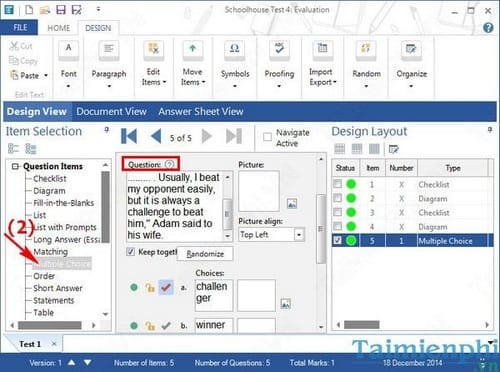Go to previous item arrow
500x372 pixels.
[x=156, y=136]
